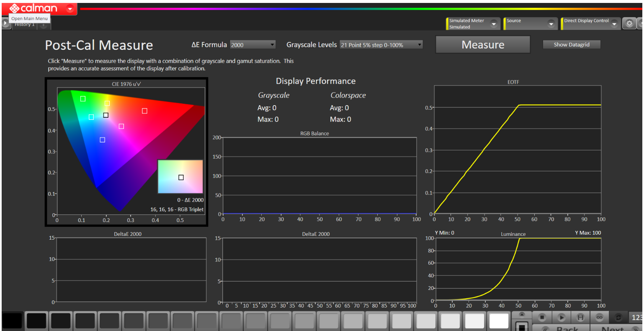Stop the measurement with the stop icon
The width and height of the screenshot is (644, 331).
542,318
